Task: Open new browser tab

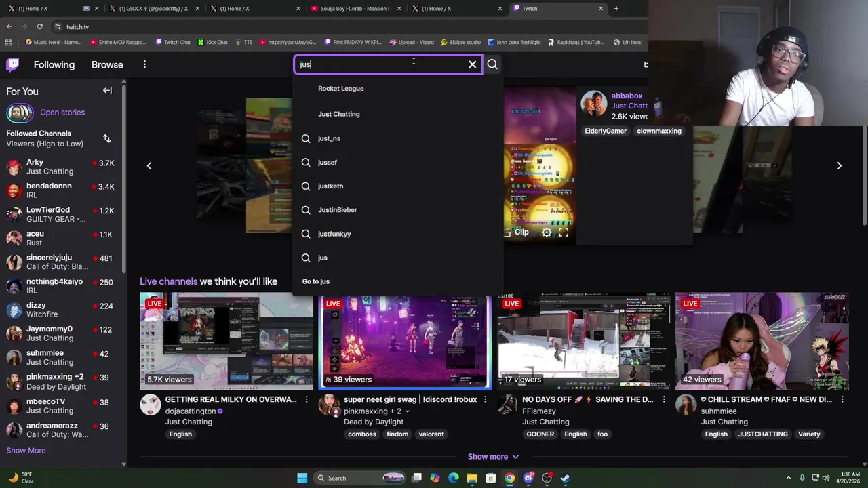Action: 616,9
